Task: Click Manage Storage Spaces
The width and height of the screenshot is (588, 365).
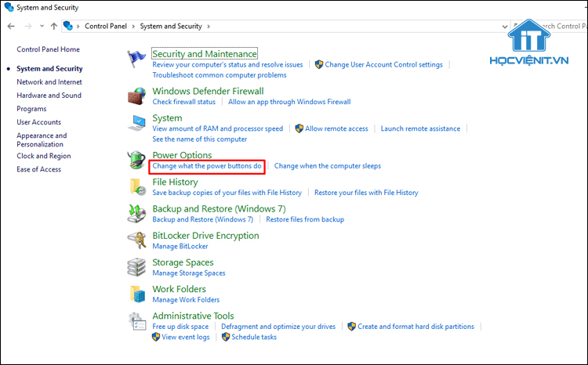Action: coord(189,273)
